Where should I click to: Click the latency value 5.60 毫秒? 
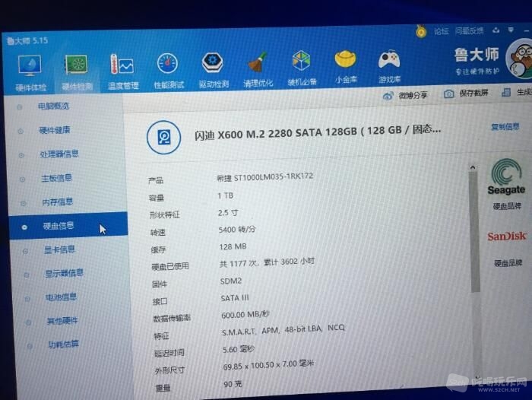click(239, 349)
